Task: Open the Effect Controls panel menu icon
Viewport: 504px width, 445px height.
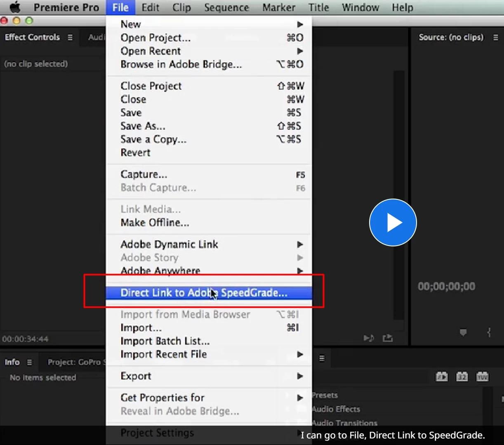Action: (x=70, y=37)
